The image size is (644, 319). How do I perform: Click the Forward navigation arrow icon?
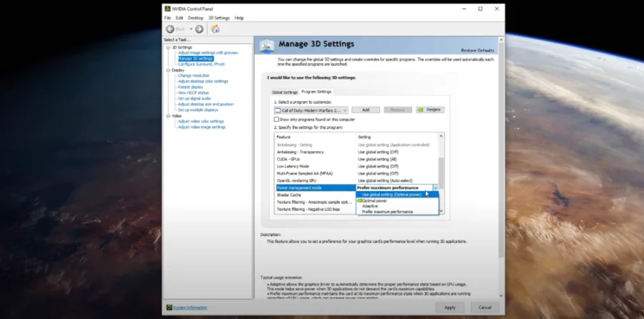(199, 29)
